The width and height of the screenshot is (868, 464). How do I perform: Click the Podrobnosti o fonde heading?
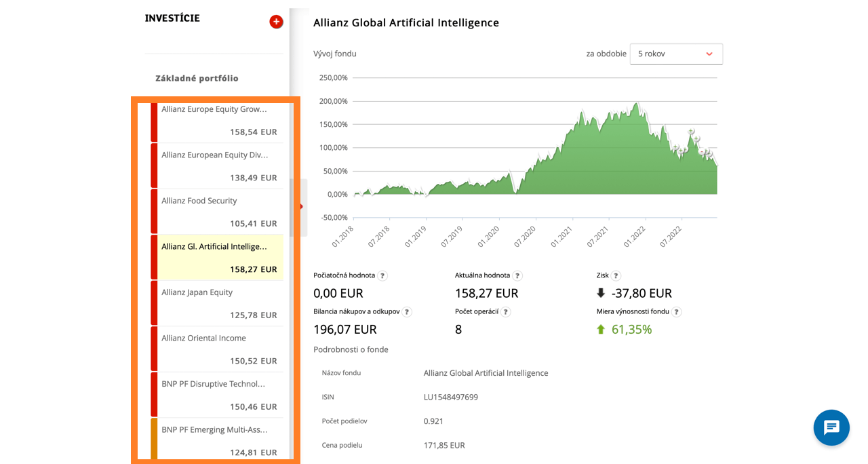click(x=351, y=349)
